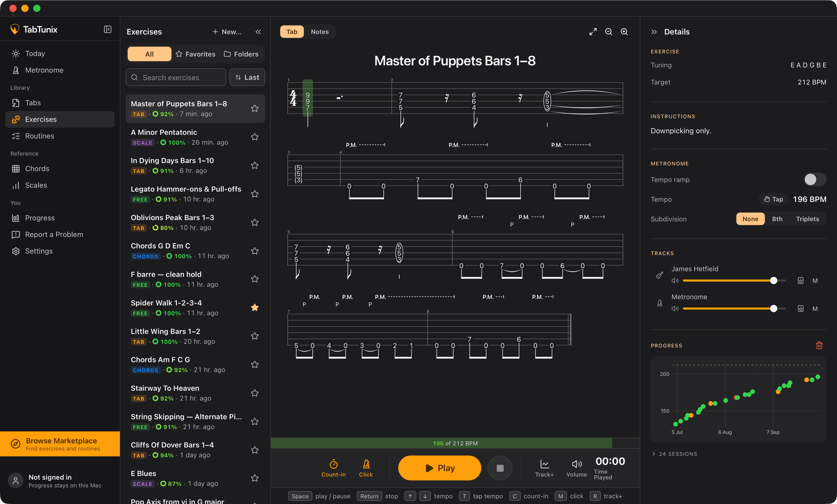Zoom in the tablature view
Screen dimensions: 837x504
click(624, 32)
